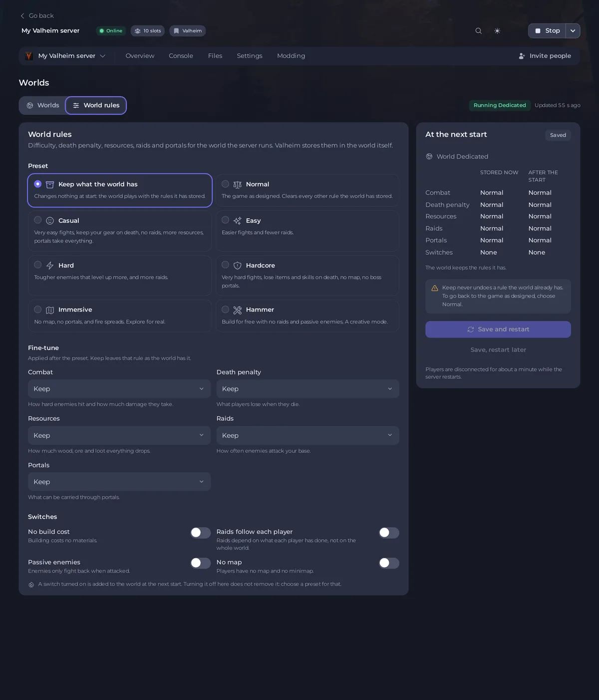Open the Stop button dropdown arrow

point(573,31)
